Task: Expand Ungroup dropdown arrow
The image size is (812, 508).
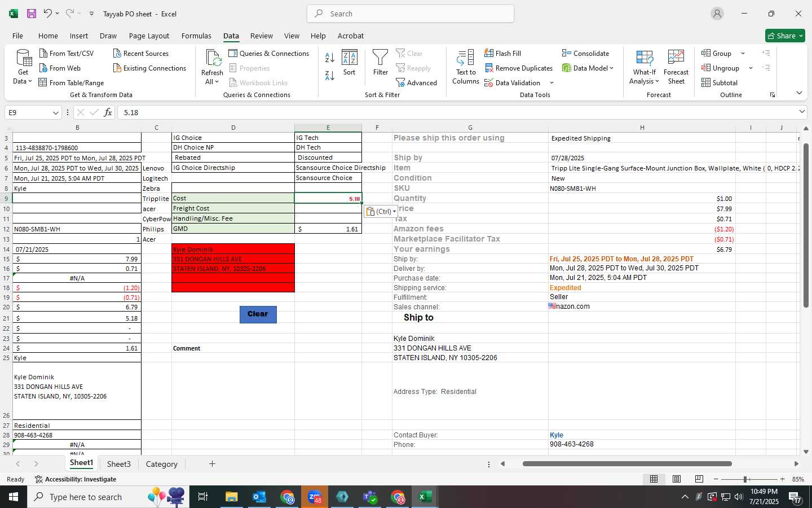Action: pyautogui.click(x=751, y=68)
